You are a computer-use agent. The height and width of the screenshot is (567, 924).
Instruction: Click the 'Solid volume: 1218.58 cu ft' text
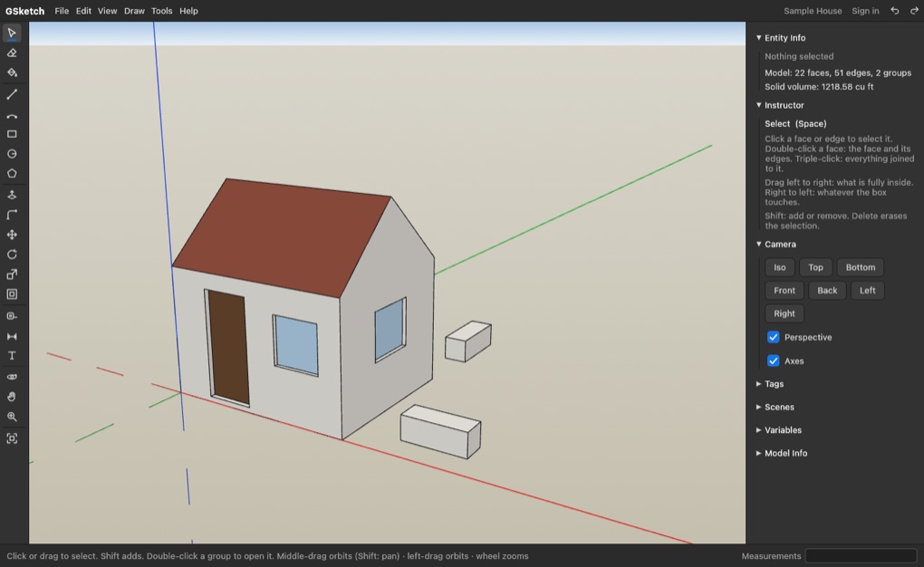(x=819, y=87)
